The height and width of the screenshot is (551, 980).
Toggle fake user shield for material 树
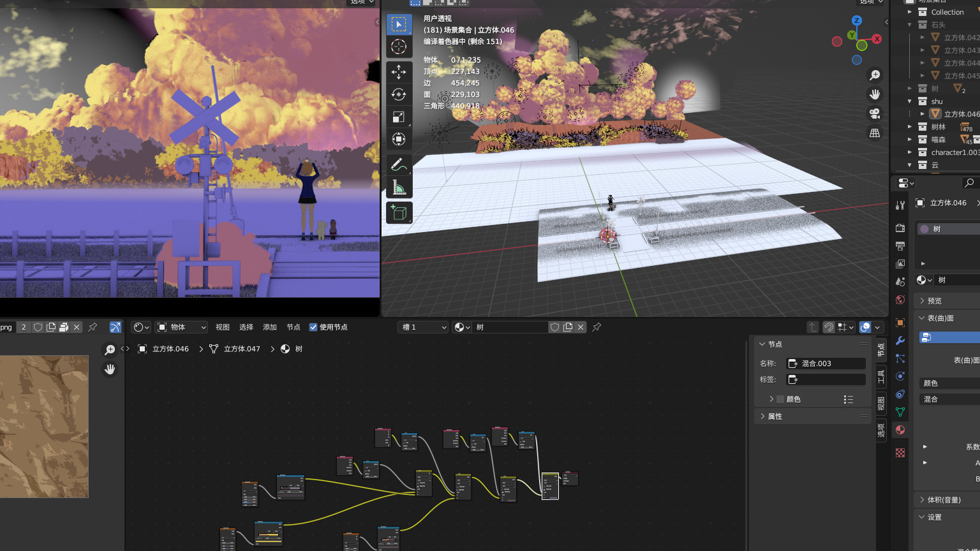tap(554, 327)
